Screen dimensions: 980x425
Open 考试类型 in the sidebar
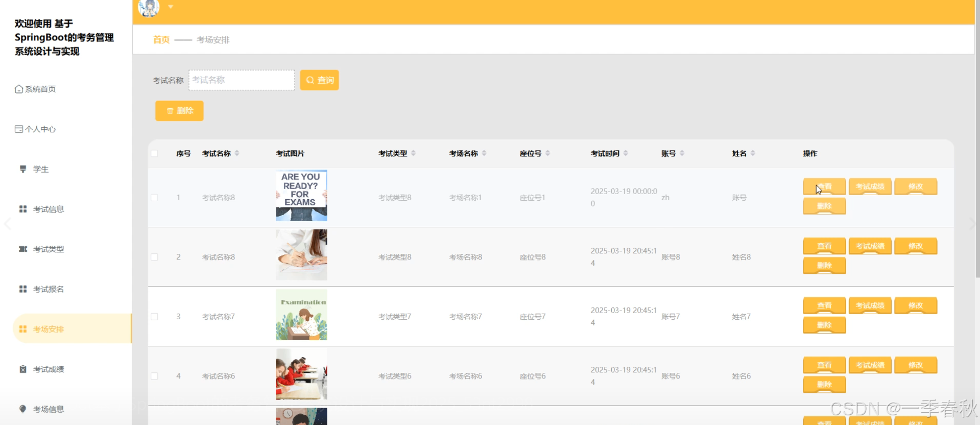tap(49, 249)
